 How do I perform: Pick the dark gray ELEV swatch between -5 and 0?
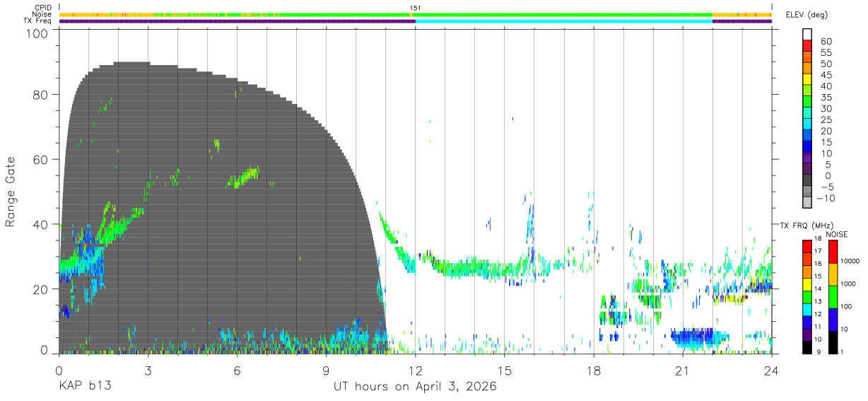[808, 181]
